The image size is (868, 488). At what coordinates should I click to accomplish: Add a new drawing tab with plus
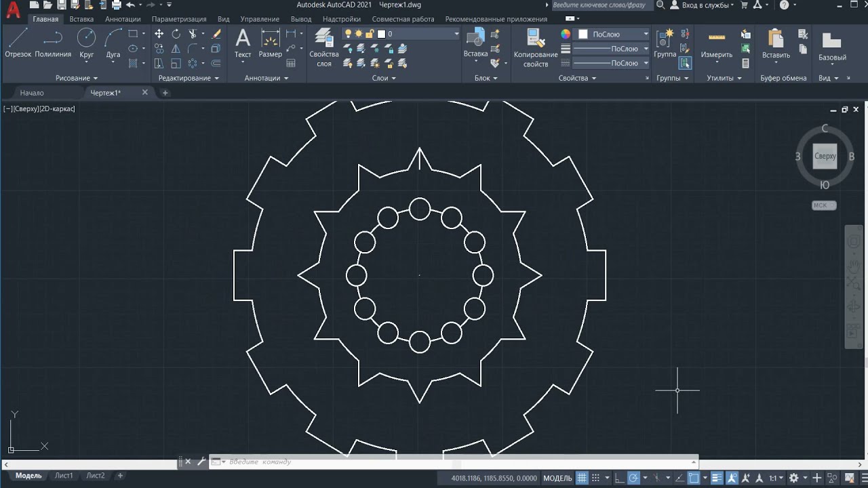click(165, 93)
